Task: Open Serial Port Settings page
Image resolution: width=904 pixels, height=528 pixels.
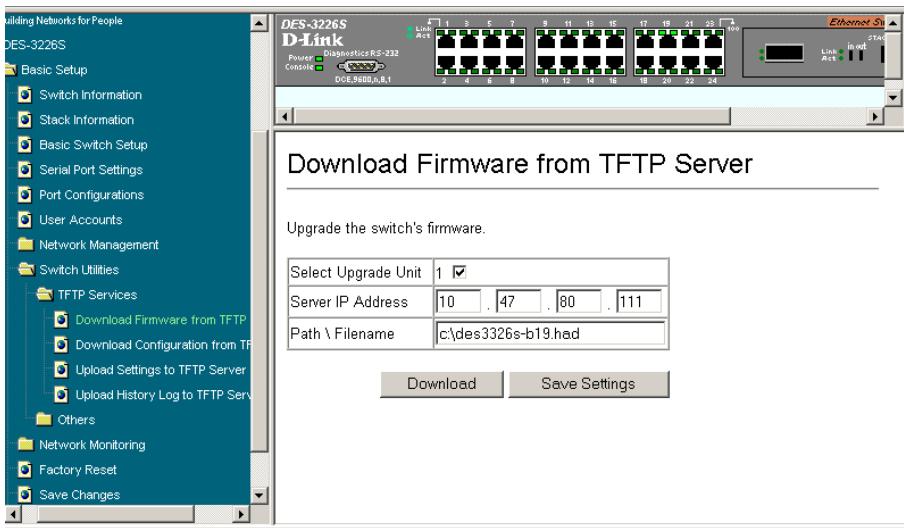Action: click(x=91, y=169)
